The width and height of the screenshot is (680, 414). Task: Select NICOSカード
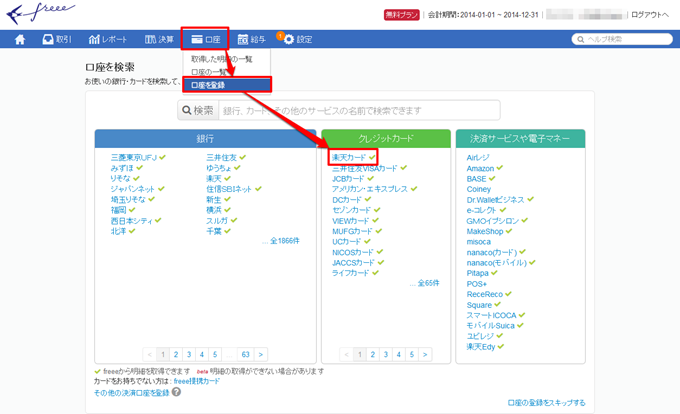353,252
